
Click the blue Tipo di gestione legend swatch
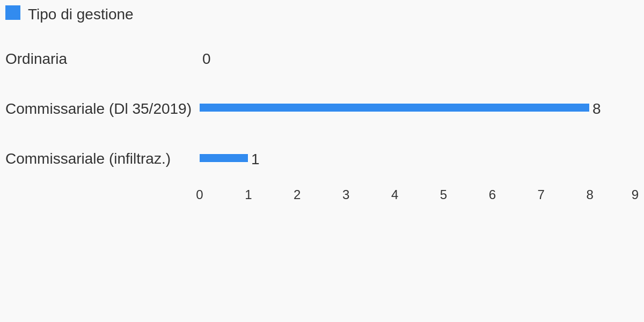click(x=13, y=12)
